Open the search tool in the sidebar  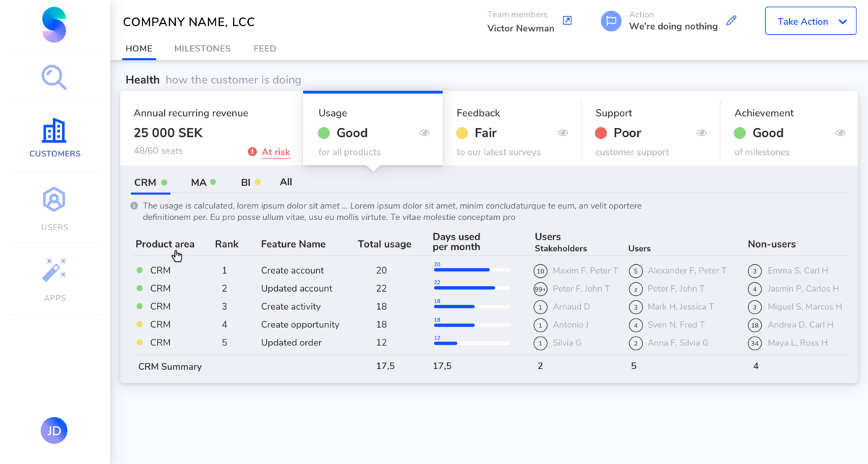click(54, 77)
